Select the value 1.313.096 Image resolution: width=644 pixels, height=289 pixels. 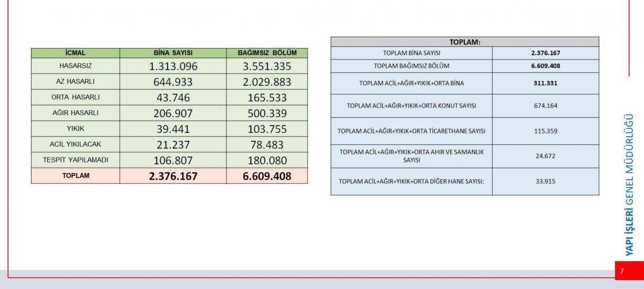click(173, 66)
